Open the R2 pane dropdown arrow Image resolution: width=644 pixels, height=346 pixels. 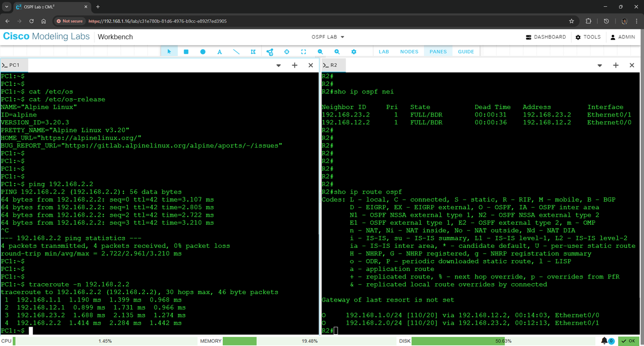tap(600, 65)
